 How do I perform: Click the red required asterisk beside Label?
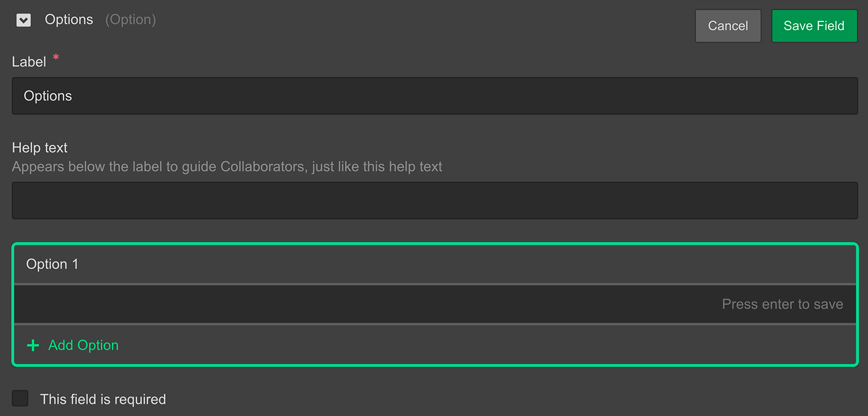[x=56, y=58]
